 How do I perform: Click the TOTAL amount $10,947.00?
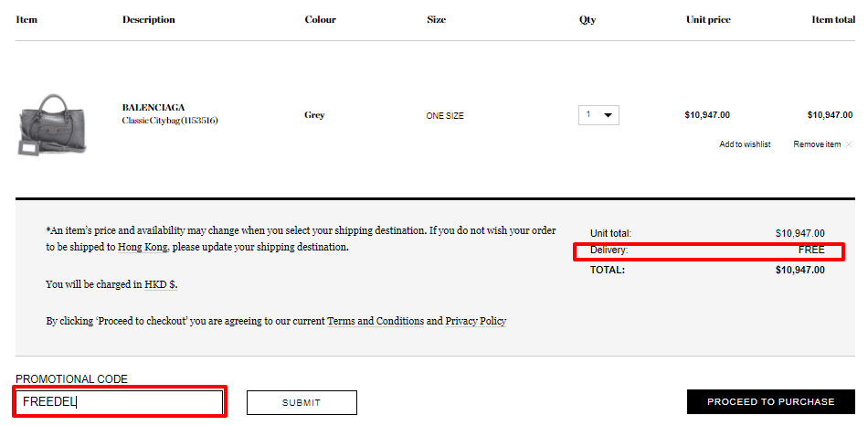(799, 271)
